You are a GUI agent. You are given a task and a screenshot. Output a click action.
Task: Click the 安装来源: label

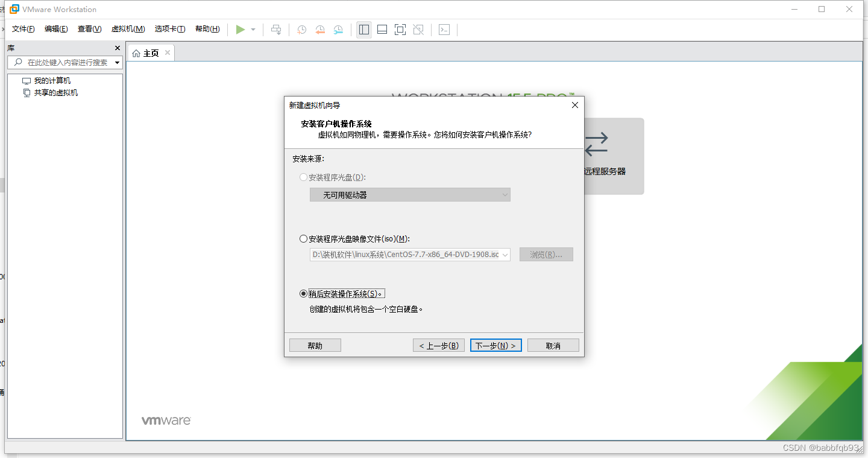[309, 159]
